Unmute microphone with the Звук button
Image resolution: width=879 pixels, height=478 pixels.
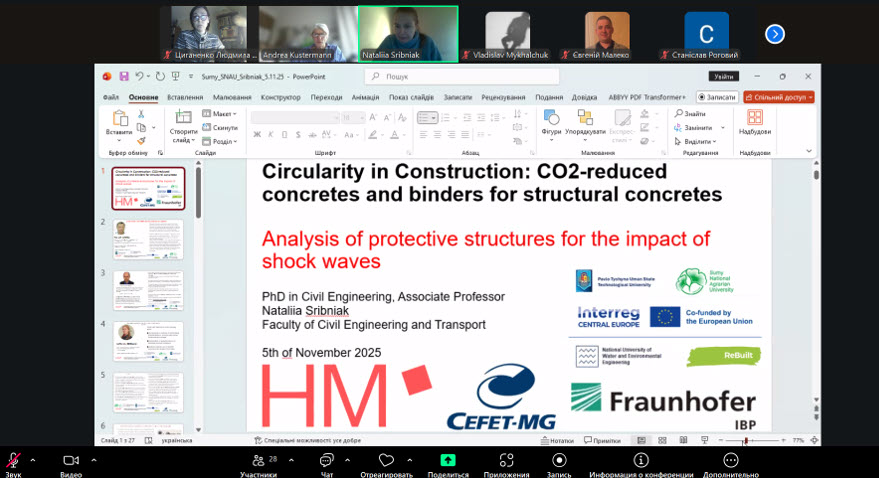click(14, 460)
